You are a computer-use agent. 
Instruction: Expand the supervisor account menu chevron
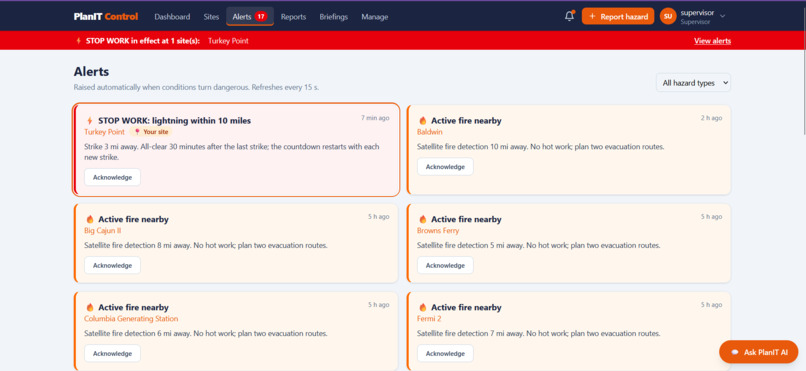point(722,16)
